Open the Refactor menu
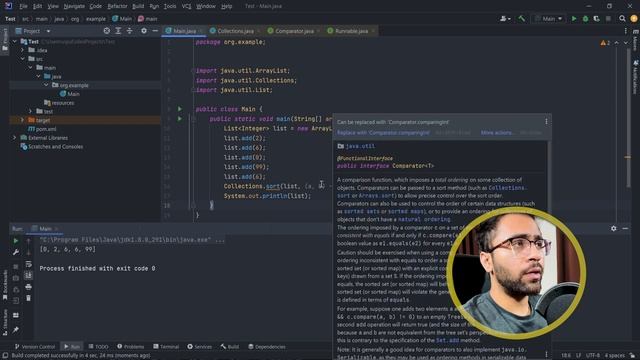 pos(117,6)
